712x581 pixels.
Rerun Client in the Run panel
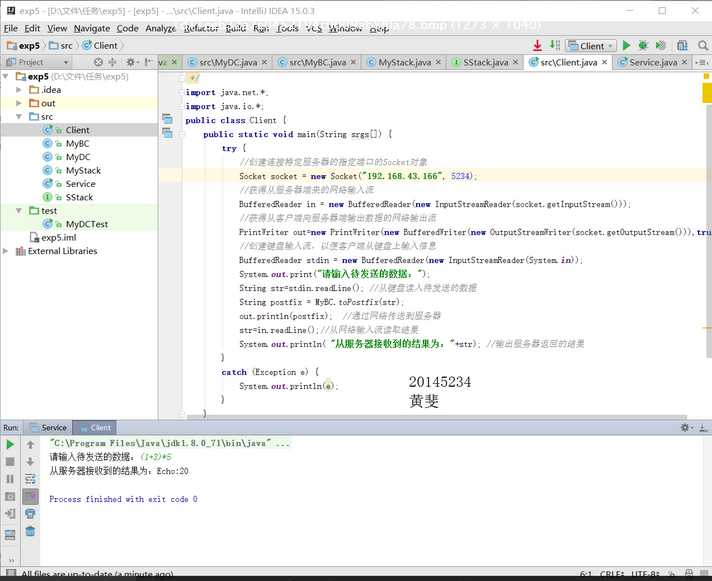pyautogui.click(x=10, y=444)
